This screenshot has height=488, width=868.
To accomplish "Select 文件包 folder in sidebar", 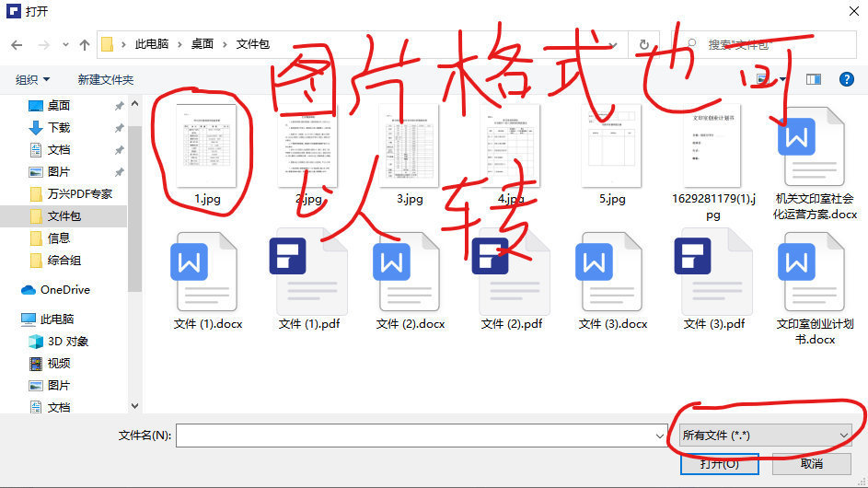I will (64, 216).
